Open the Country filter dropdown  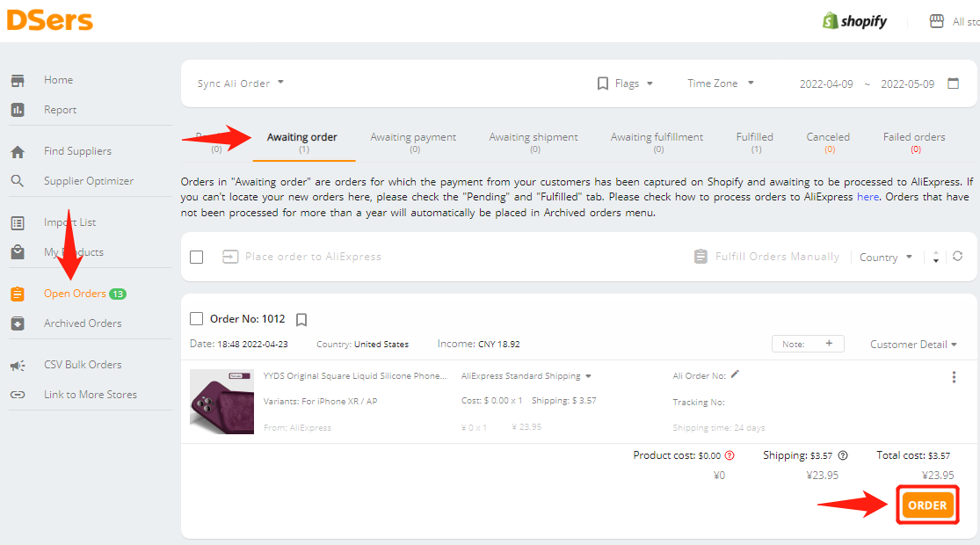[x=886, y=257]
